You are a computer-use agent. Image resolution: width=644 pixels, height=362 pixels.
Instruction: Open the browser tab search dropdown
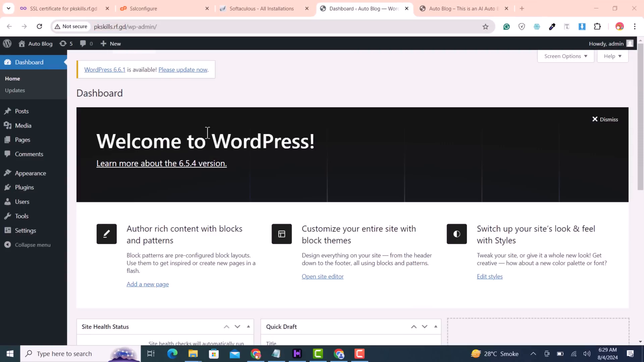[x=8, y=8]
